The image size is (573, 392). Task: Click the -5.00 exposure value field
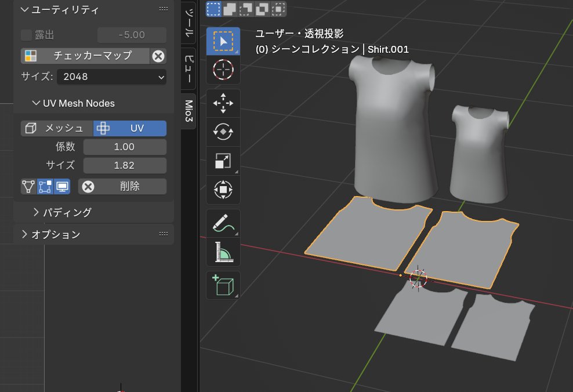click(x=132, y=35)
